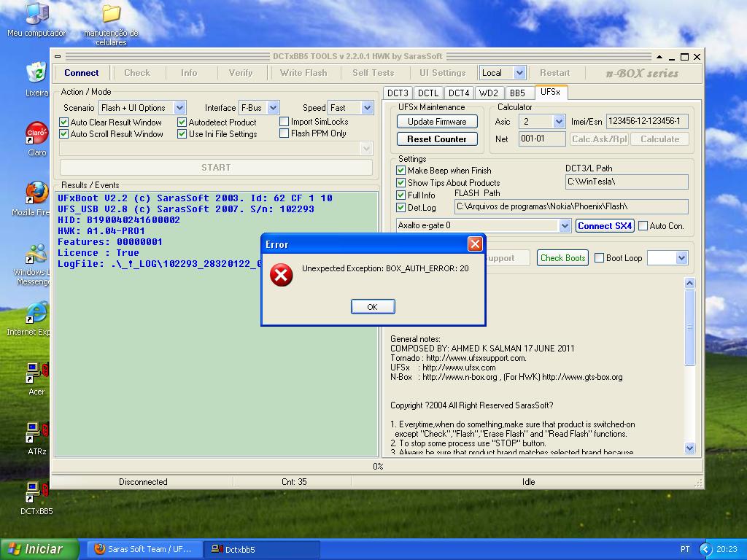Image resolution: width=747 pixels, height=560 pixels.
Task: Open the Lixeira recycle bin icon
Action: point(36,79)
